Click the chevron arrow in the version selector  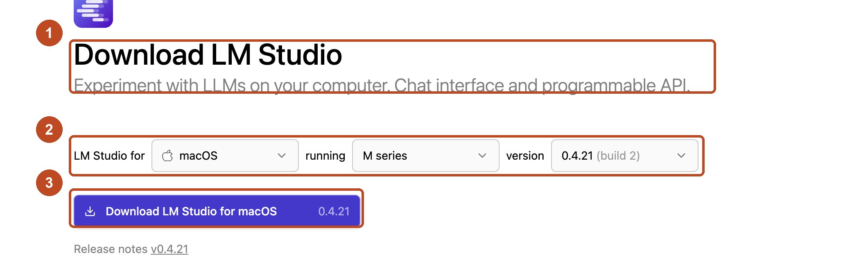[x=681, y=156]
